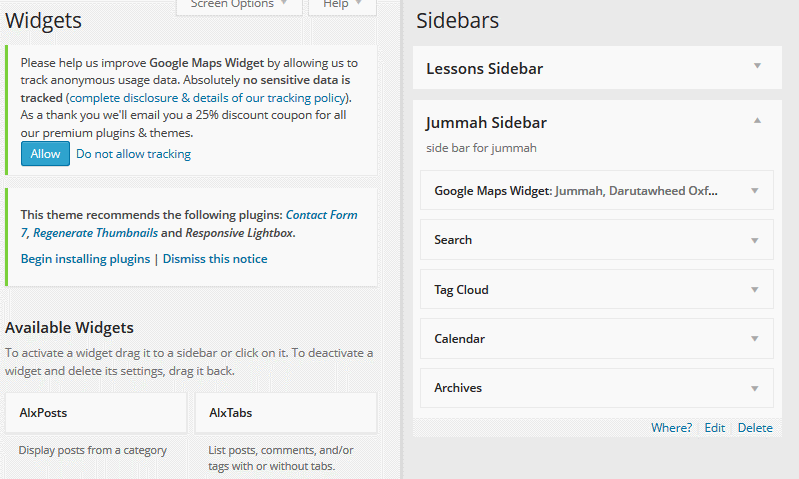799x479 pixels.
Task: Delete the Jummah Sidebar via Delete link
Action: [x=755, y=428]
